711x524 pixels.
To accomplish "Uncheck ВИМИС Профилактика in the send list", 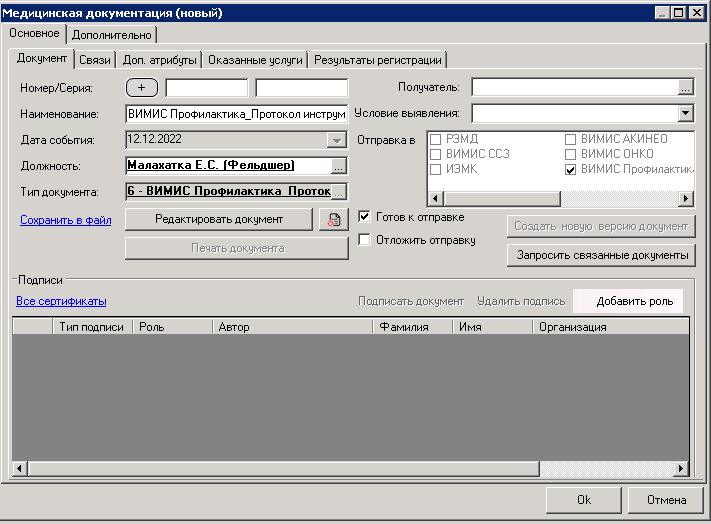I will [572, 170].
